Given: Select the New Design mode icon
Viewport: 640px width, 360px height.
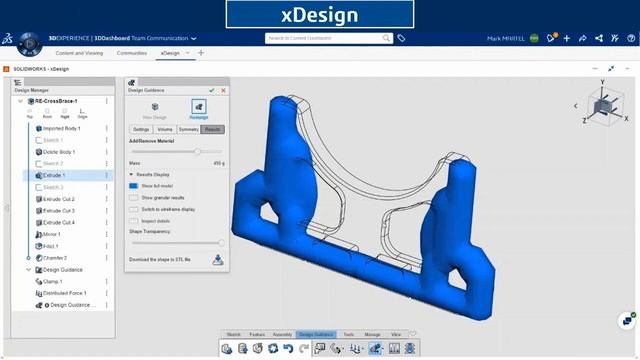Looking at the screenshot, I should coord(155,107).
